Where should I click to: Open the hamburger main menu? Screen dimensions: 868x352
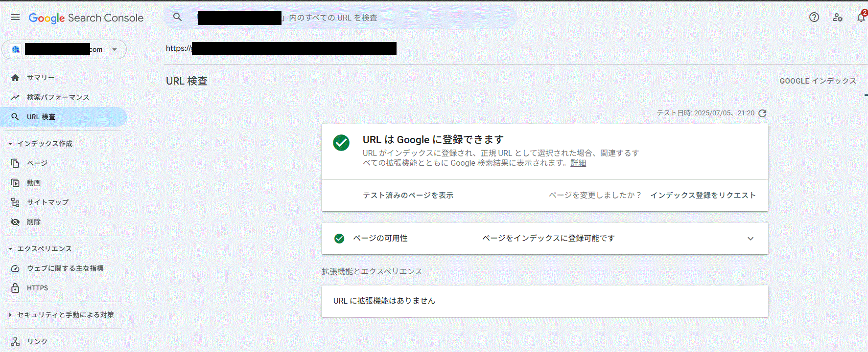(x=15, y=18)
